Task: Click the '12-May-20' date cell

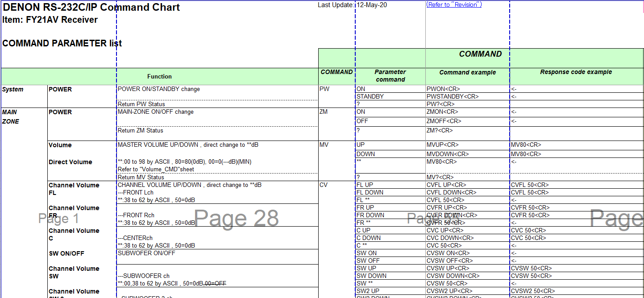Action: coord(372,5)
